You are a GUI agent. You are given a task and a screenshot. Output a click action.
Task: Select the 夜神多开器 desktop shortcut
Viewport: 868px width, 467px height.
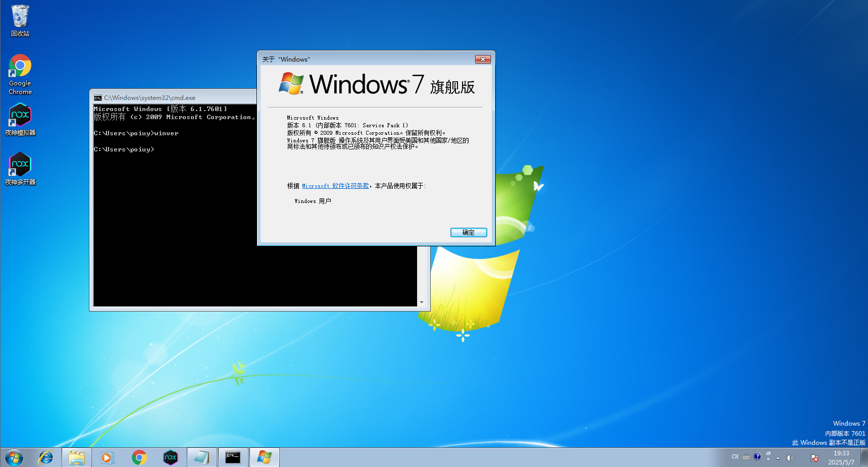[x=20, y=169]
